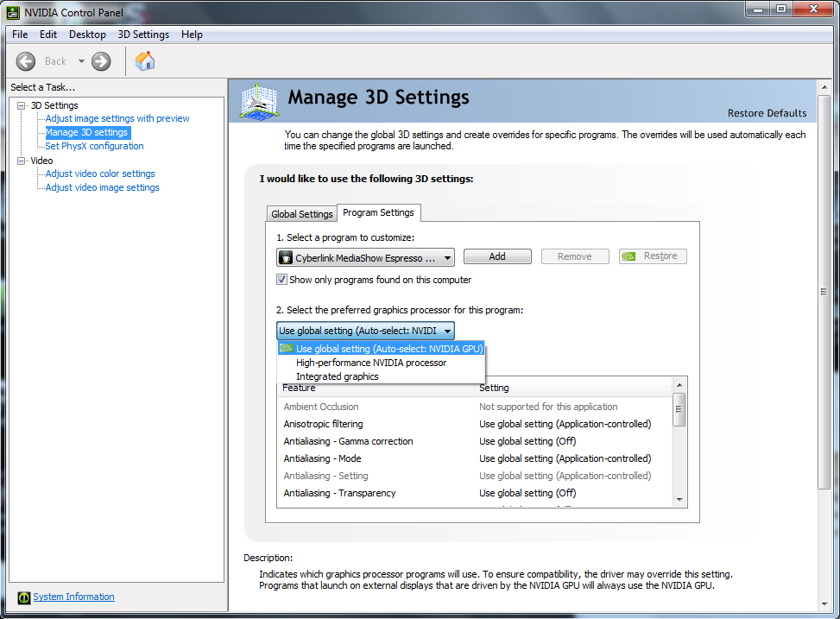Click the feature list scrollbar down arrow

point(679,499)
